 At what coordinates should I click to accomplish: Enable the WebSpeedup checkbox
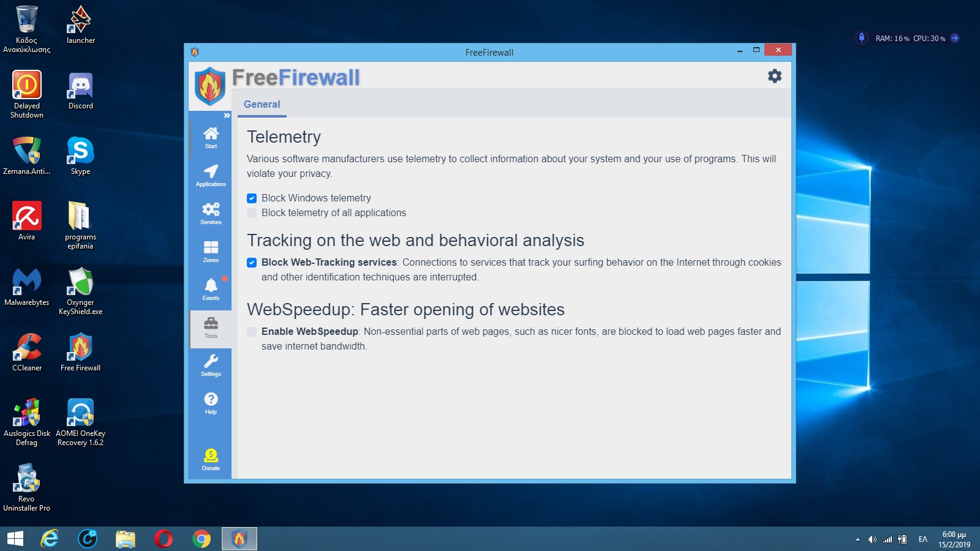click(252, 332)
